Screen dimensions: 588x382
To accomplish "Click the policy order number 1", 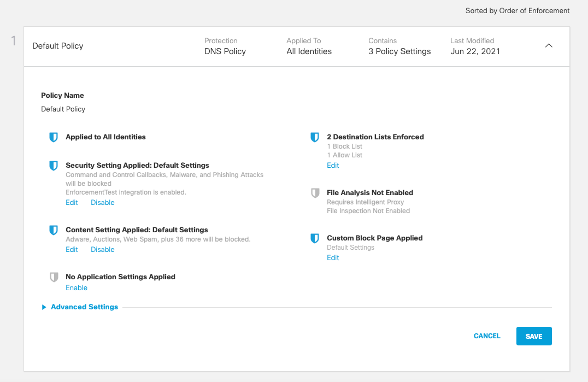I will [14, 41].
